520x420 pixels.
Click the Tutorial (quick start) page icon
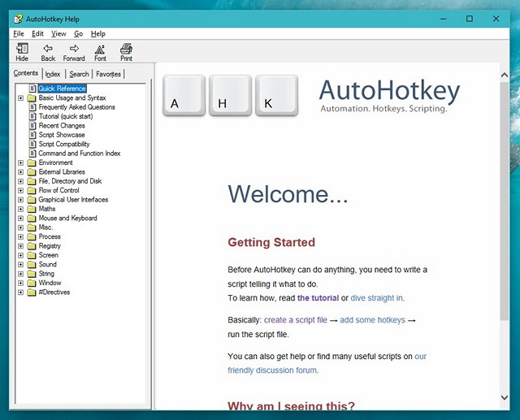pos(32,116)
